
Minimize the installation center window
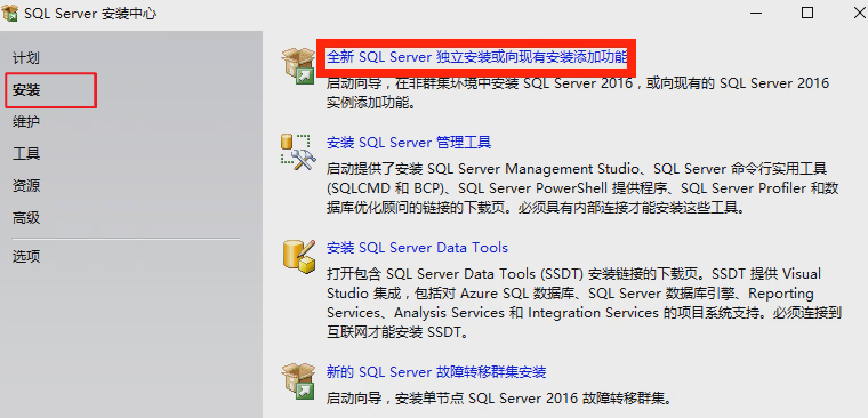point(755,13)
